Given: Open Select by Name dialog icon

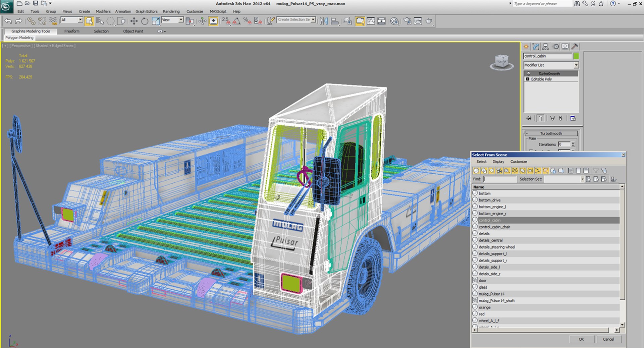Looking at the screenshot, I should click(100, 21).
